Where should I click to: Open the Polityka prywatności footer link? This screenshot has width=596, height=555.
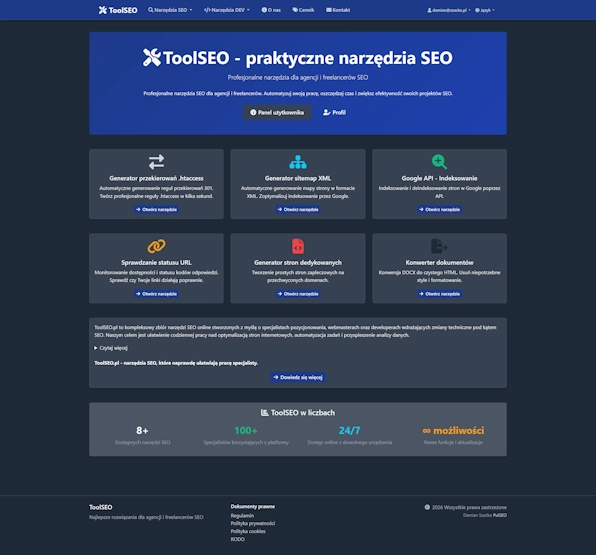(253, 523)
